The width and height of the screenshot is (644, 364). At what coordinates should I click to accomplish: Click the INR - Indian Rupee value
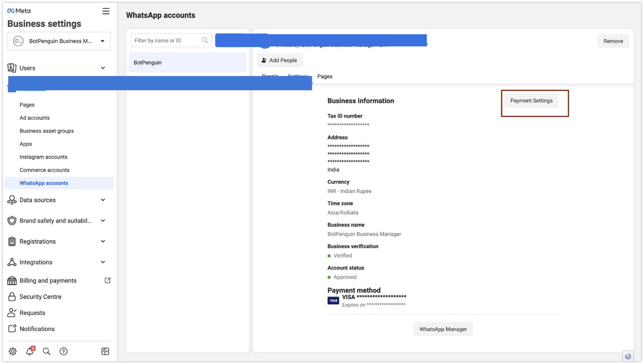(x=349, y=191)
